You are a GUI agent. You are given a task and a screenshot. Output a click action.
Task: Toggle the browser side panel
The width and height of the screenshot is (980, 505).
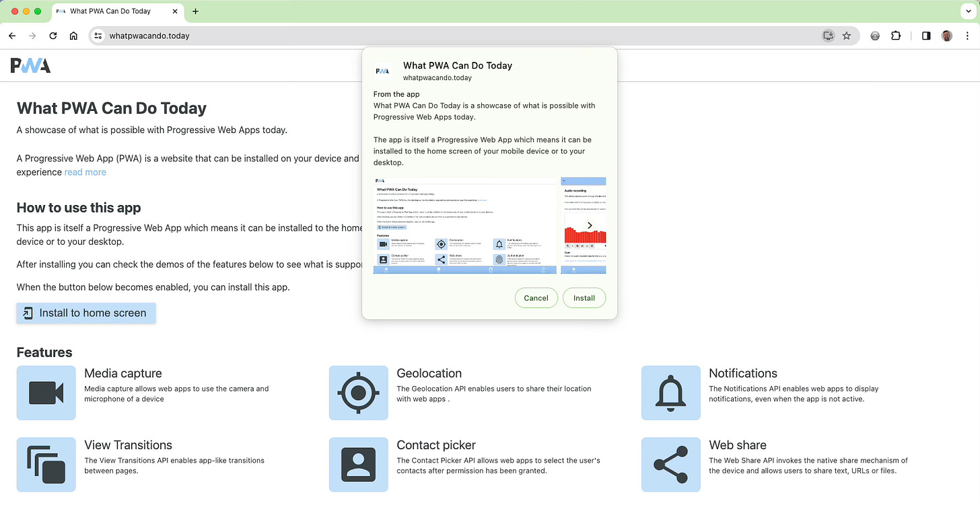click(x=926, y=36)
